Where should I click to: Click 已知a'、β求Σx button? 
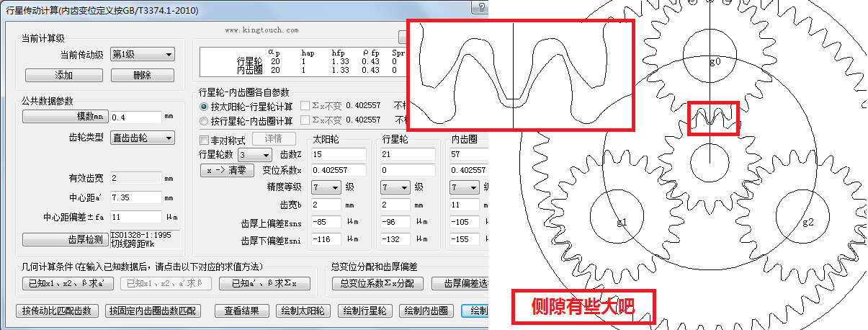(264, 284)
